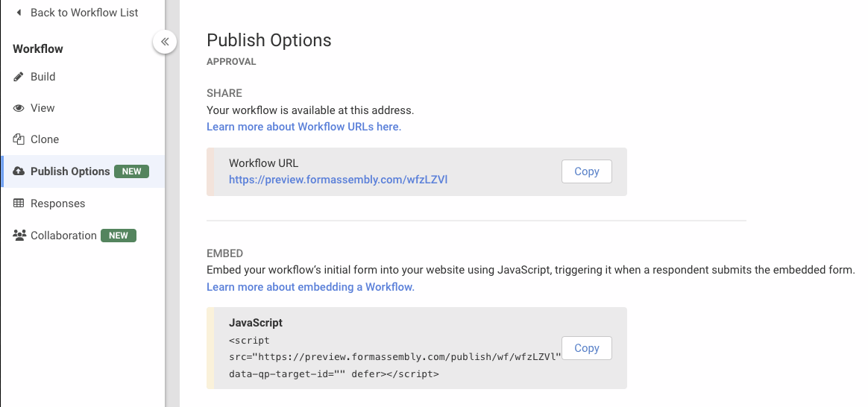Copy the Workflow URL
The width and height of the screenshot is (868, 407).
point(586,171)
